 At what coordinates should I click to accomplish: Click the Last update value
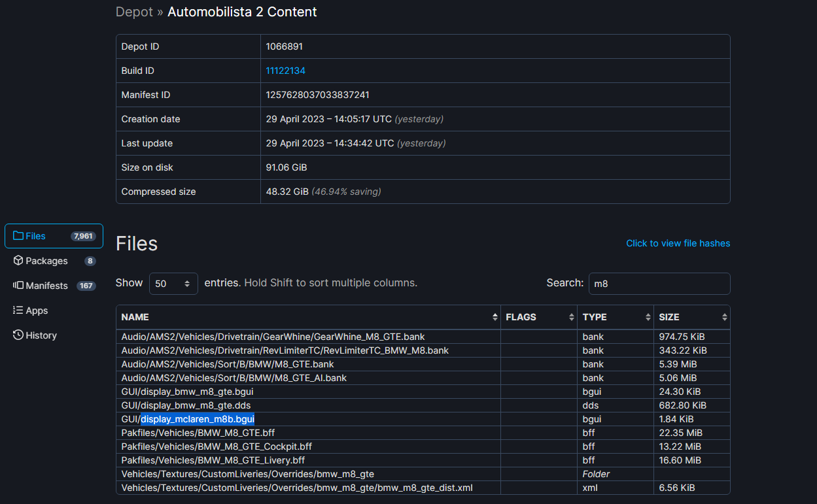pyautogui.click(x=356, y=143)
